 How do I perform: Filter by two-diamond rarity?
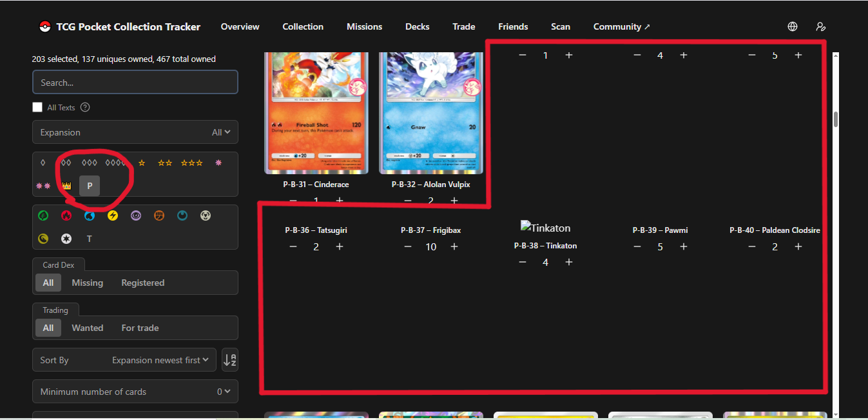65,163
